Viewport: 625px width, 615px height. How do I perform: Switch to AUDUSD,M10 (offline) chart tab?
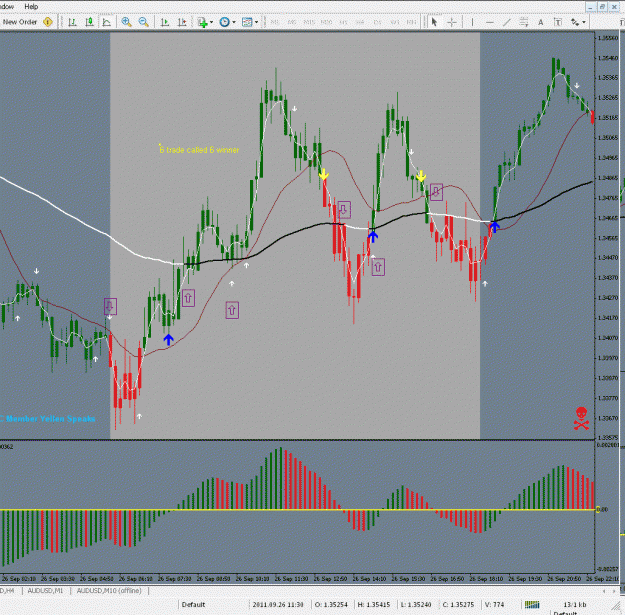109,591
